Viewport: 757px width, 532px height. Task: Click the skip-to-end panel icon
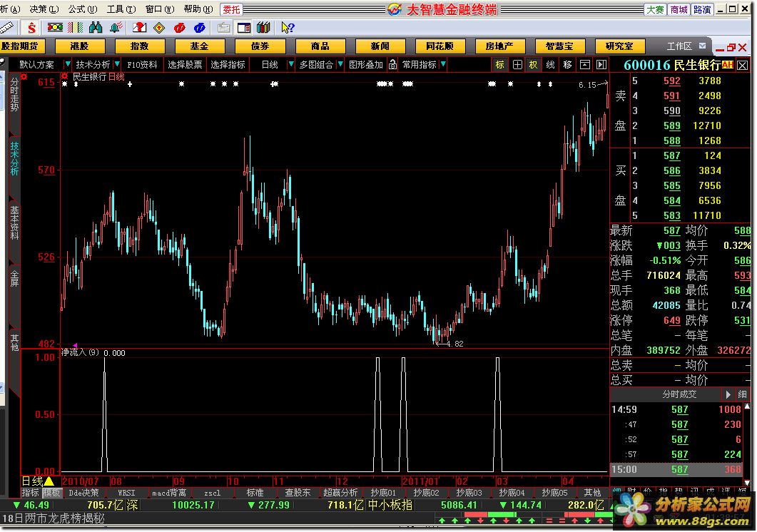[601, 64]
